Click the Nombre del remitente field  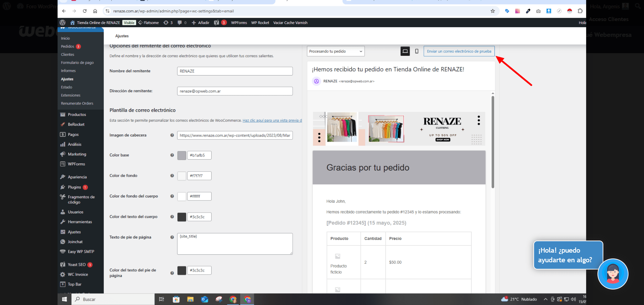235,71
